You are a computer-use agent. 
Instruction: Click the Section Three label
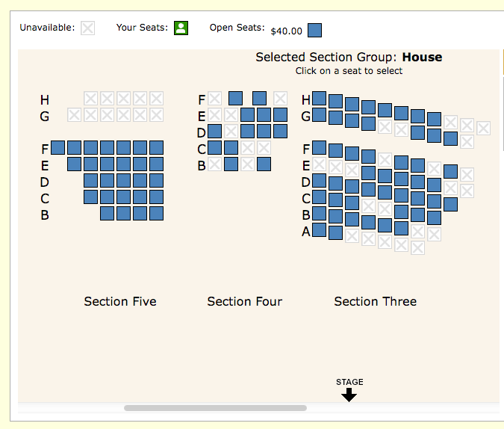pos(376,301)
